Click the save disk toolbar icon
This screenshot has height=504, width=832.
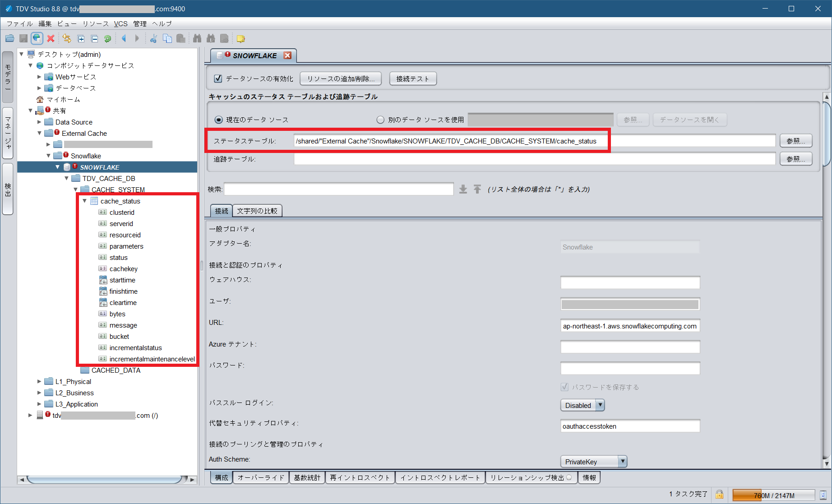coord(23,39)
